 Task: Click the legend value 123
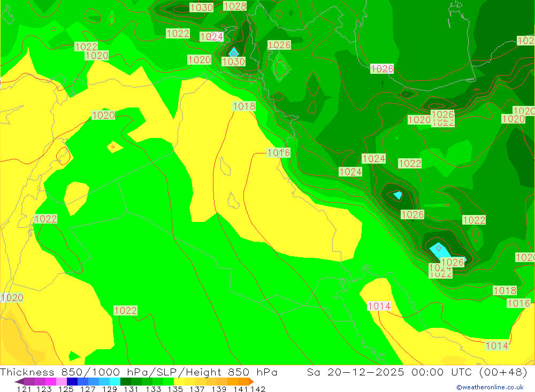click(x=44, y=389)
